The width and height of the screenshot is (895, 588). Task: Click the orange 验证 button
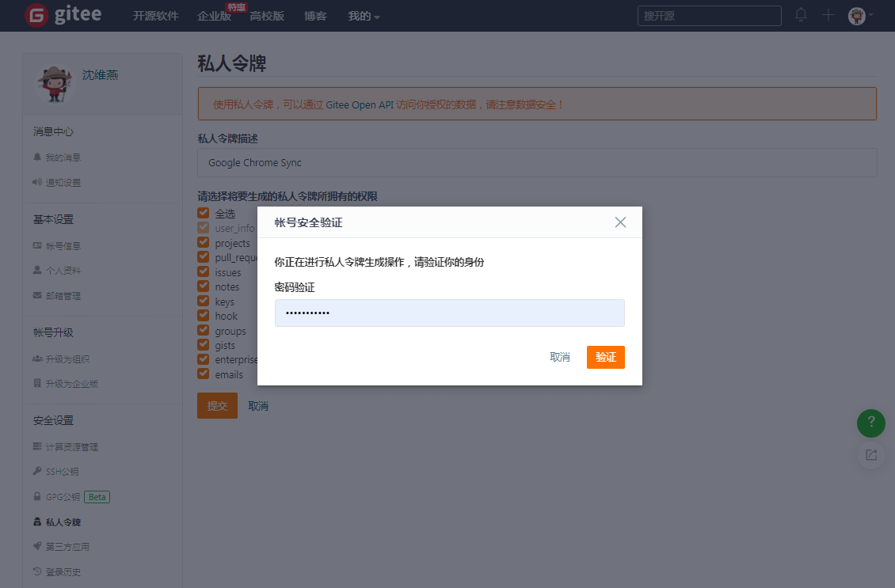pos(606,357)
